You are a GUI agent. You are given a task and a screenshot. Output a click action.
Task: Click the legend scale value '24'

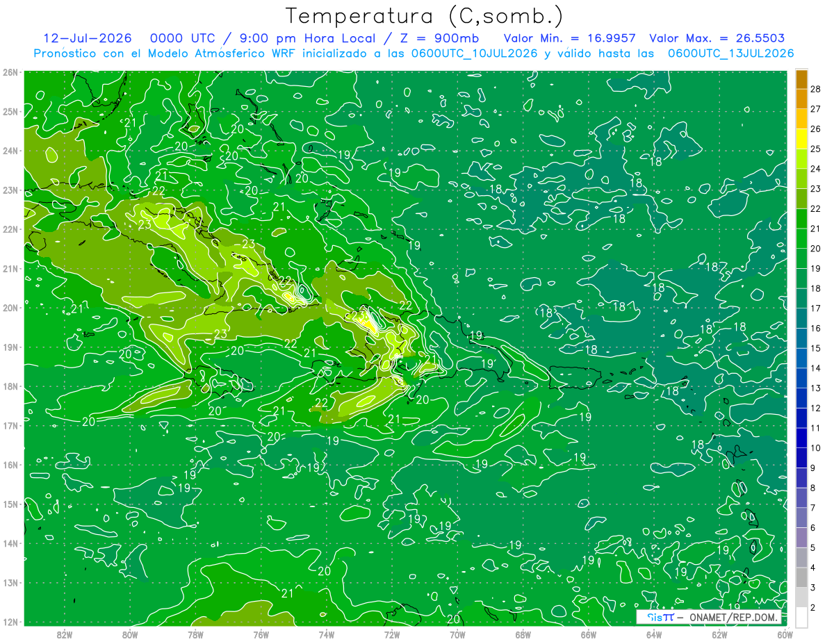(x=816, y=168)
